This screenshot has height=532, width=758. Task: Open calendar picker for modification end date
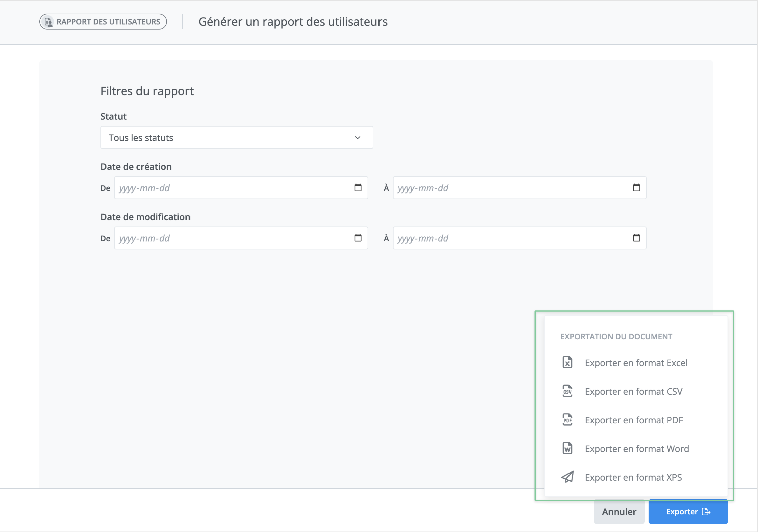[636, 238]
